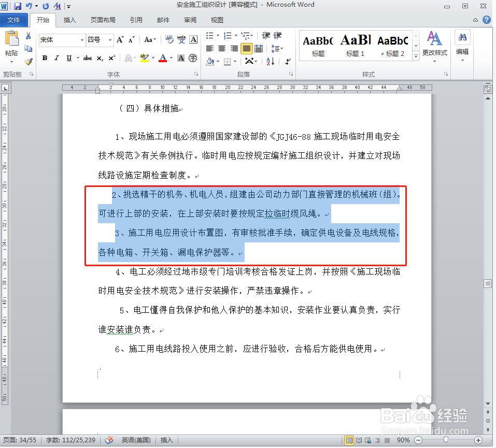The width and height of the screenshot is (496, 448).
Task: Apply the 标题 1 style
Action: (x=355, y=44)
